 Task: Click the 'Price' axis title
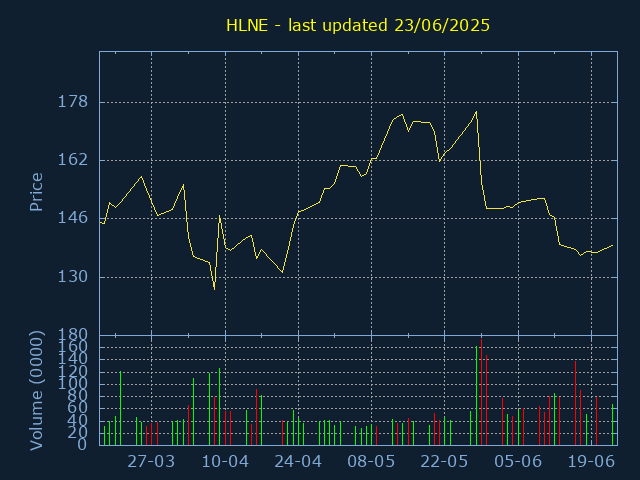point(36,192)
